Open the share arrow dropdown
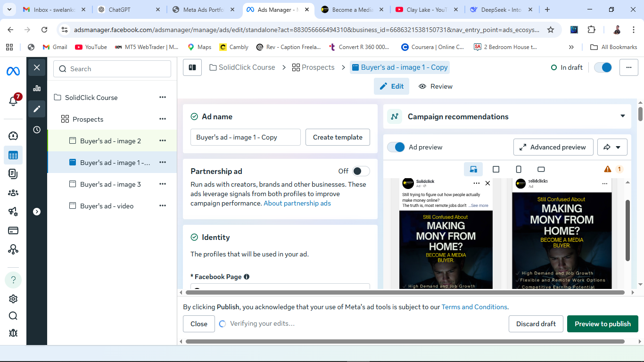Viewport: 644px width, 362px height. 612,147
